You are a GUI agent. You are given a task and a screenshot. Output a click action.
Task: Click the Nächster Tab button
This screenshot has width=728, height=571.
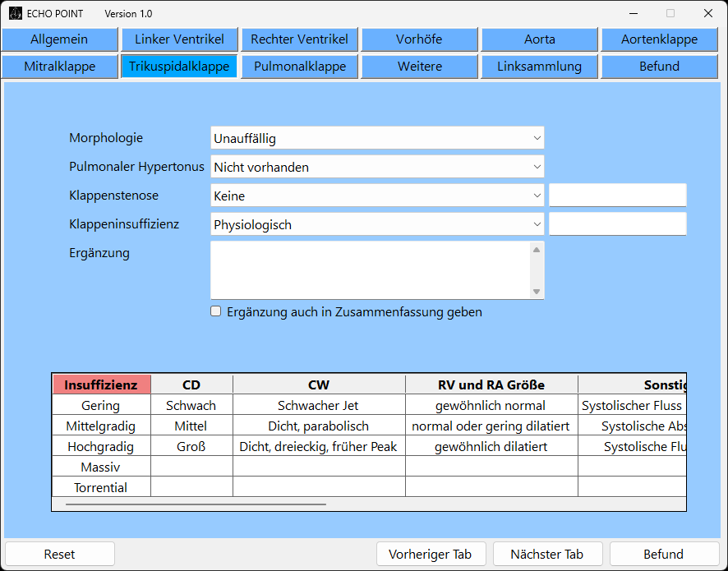tap(546, 554)
